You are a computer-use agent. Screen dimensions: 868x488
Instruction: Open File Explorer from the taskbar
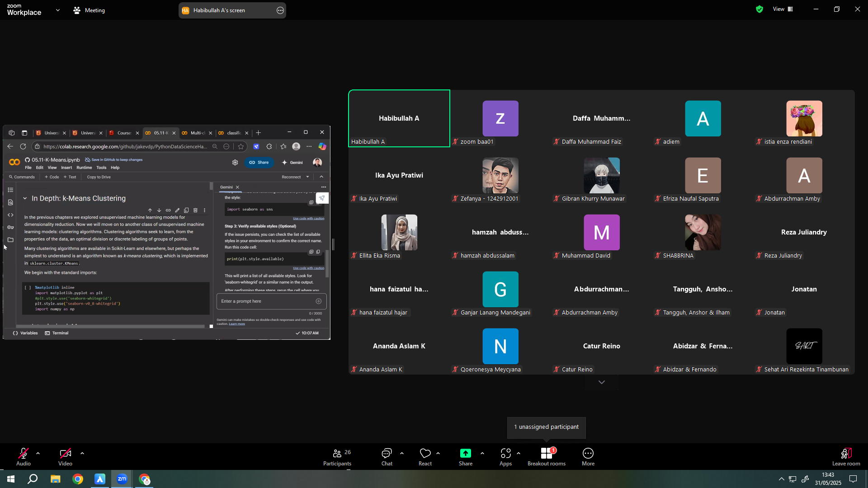55,479
